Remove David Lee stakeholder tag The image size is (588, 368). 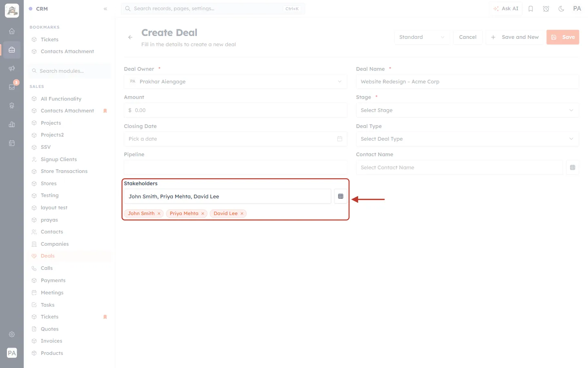point(242,213)
